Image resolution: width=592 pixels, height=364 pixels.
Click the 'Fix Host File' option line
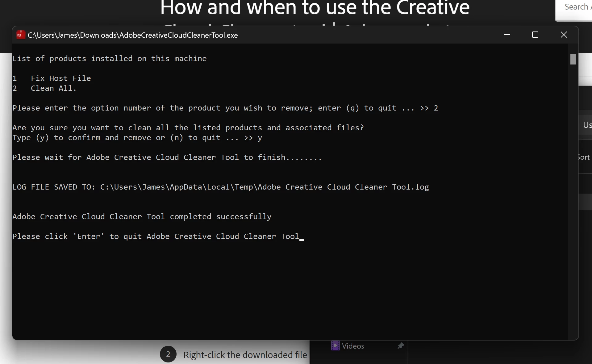pos(52,78)
